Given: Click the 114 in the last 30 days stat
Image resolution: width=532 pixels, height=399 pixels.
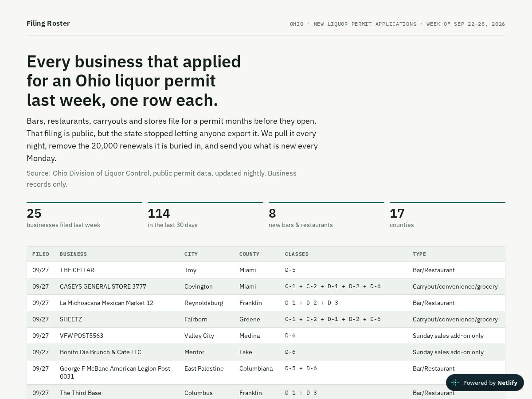Looking at the screenshot, I should coord(205,216).
